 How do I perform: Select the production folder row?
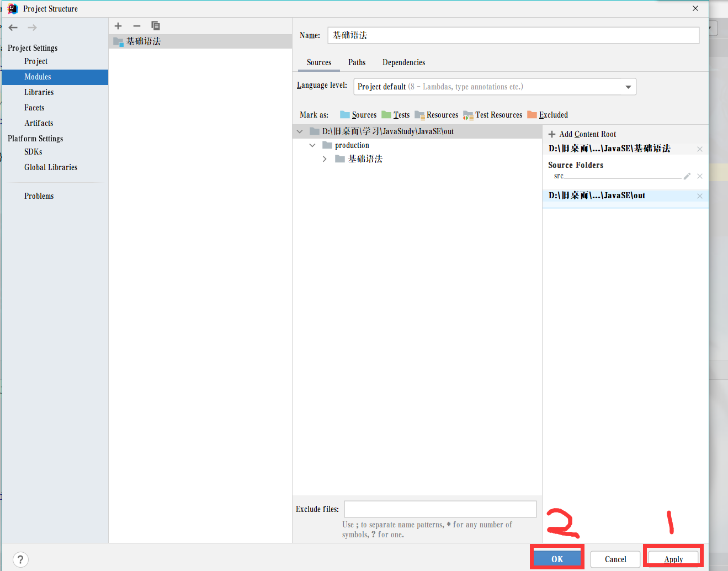tap(417, 145)
